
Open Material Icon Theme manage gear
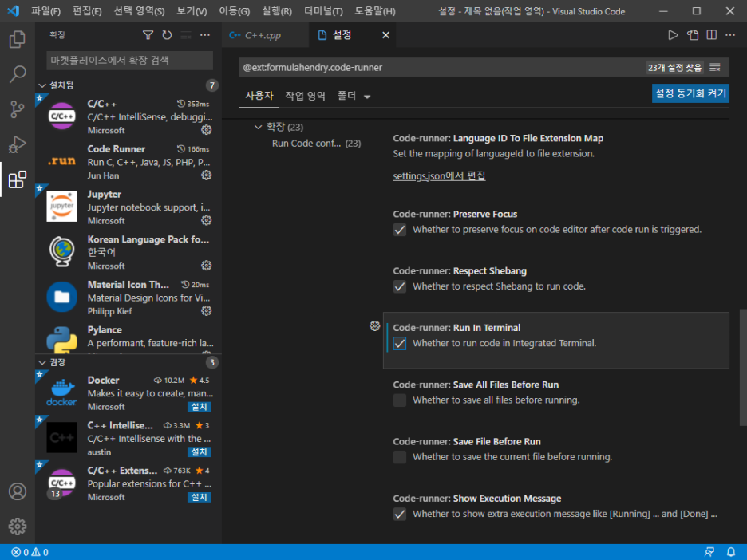pyautogui.click(x=206, y=310)
